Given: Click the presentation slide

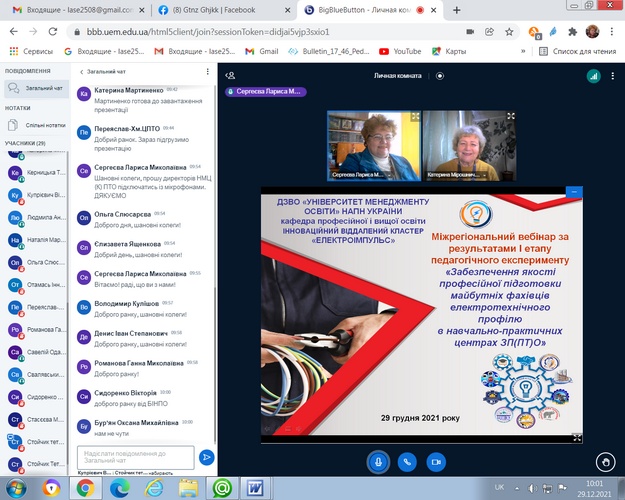Looking at the screenshot, I should coord(421,315).
